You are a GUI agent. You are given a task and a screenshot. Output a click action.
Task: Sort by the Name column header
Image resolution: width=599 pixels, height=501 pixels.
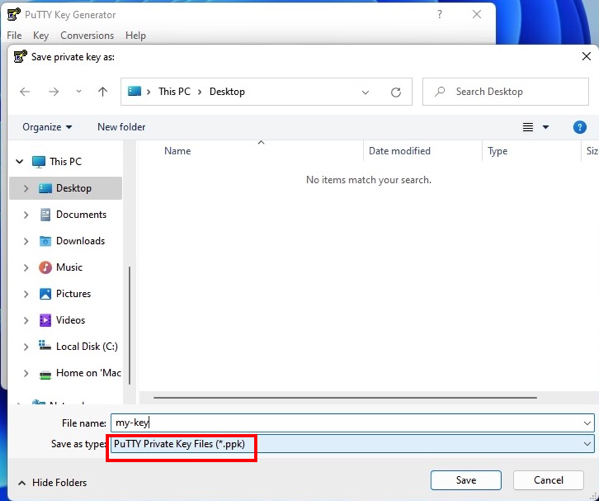coord(178,151)
